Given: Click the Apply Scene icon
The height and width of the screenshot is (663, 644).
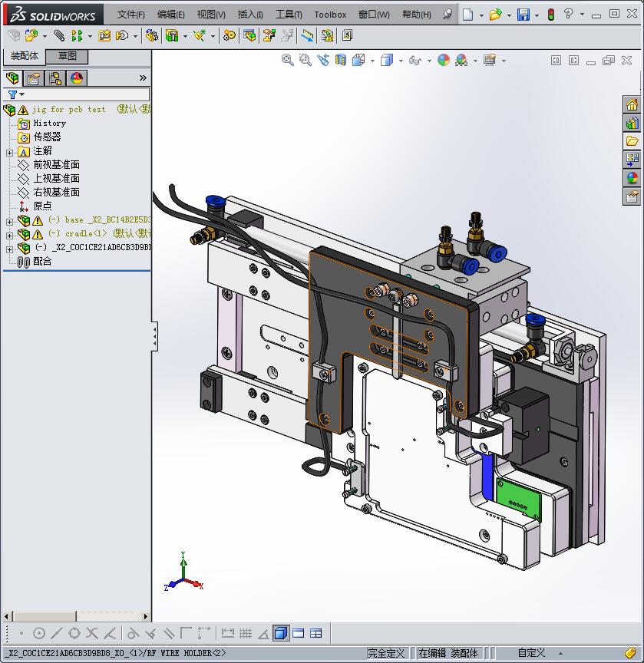Looking at the screenshot, I should coord(461,60).
